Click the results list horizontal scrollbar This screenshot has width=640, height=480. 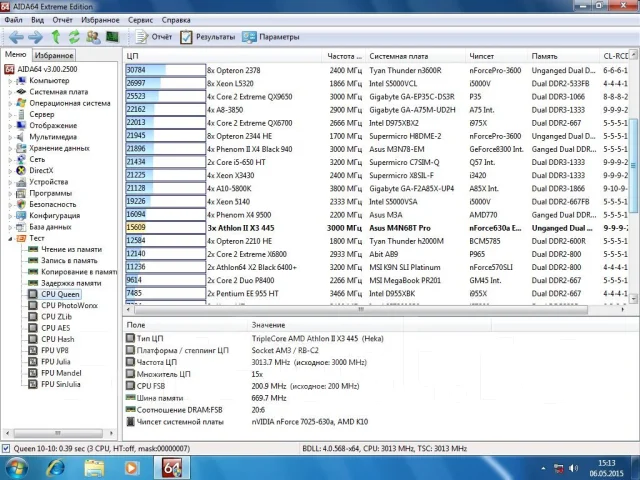click(361, 309)
